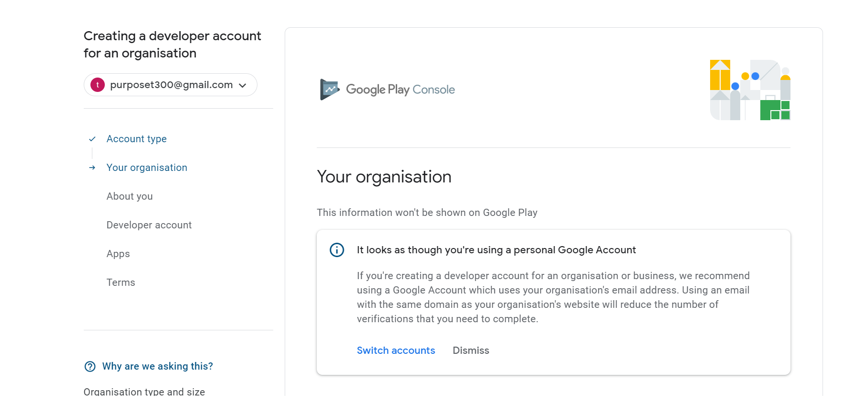Screen dimensions: 868x406
Task: Open the purposet300@gmail.com account dropdown
Action: click(x=170, y=85)
